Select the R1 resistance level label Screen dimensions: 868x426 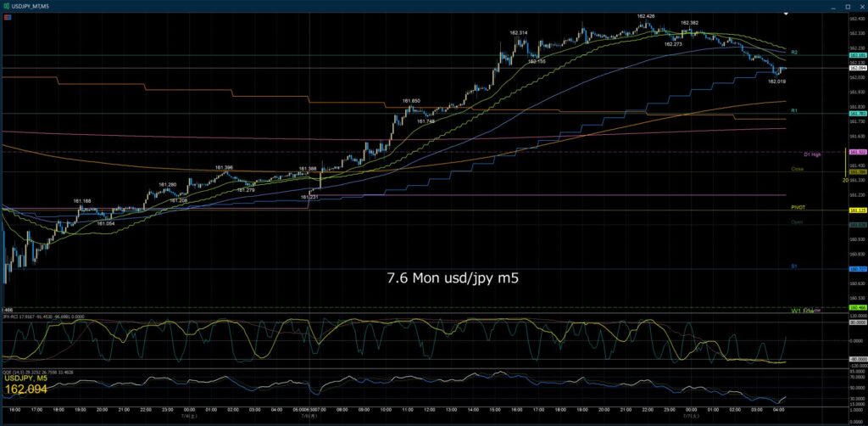pos(793,111)
